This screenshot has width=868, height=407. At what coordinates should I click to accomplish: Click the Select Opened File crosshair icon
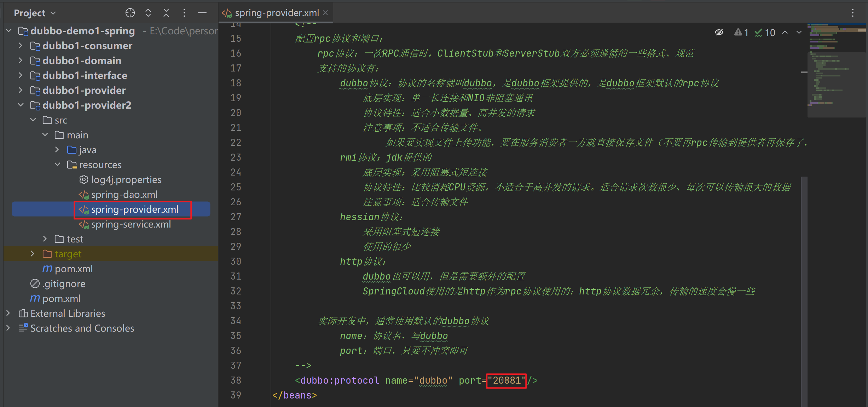(x=130, y=13)
